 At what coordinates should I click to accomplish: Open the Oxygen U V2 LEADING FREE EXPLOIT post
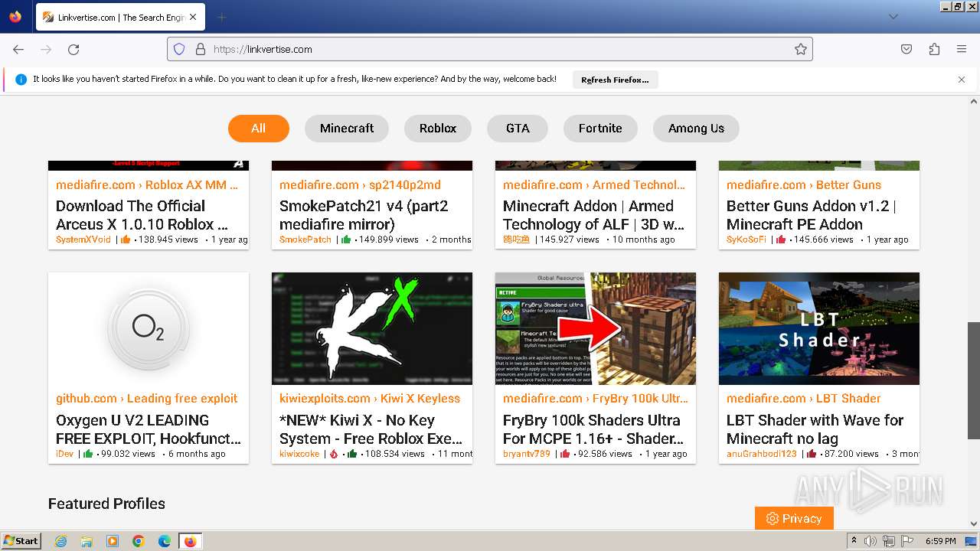click(x=149, y=429)
